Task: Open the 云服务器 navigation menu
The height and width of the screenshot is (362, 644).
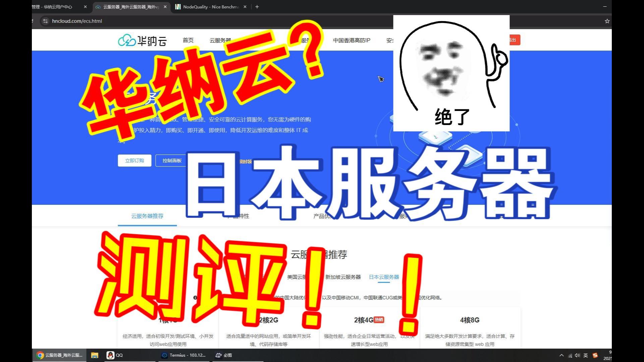Action: tap(220, 40)
